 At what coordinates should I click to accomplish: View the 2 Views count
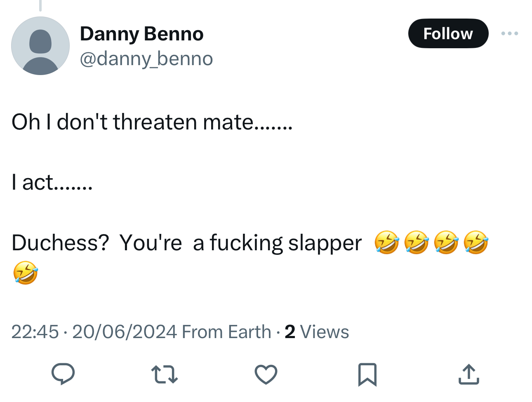coord(317,332)
